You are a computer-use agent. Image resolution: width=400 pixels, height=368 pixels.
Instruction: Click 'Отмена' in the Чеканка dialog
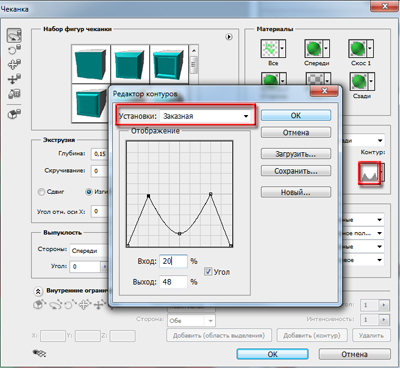click(x=354, y=354)
